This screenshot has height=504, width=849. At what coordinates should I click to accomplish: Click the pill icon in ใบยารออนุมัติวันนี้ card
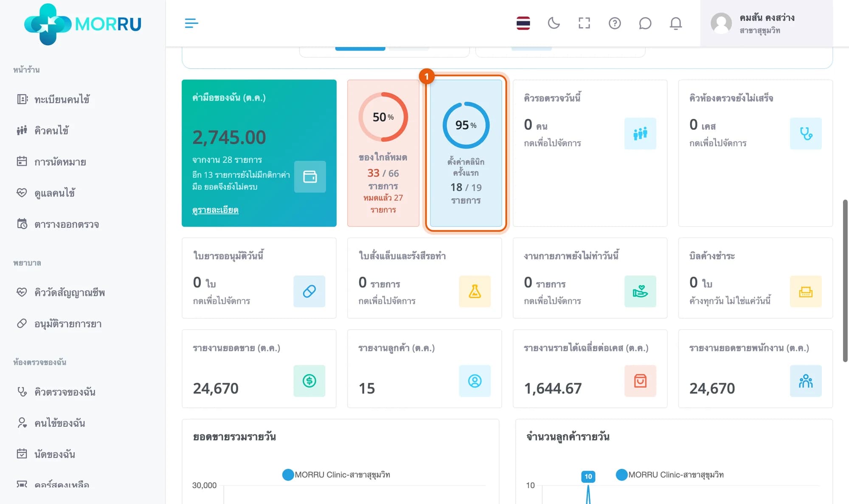pyautogui.click(x=309, y=291)
